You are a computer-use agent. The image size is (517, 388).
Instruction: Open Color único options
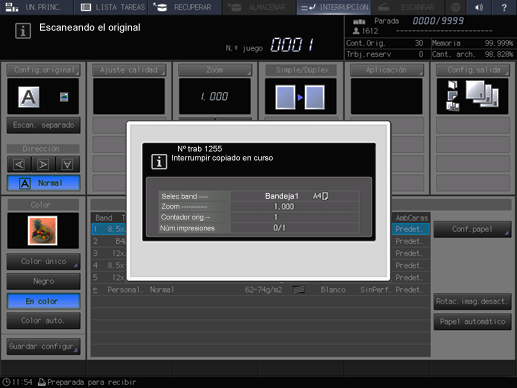point(43,262)
